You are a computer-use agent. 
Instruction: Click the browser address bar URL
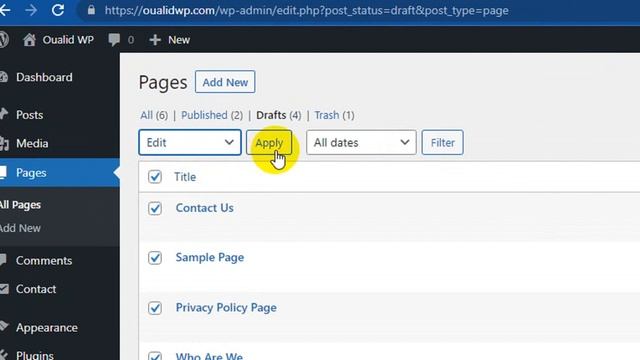(307, 10)
